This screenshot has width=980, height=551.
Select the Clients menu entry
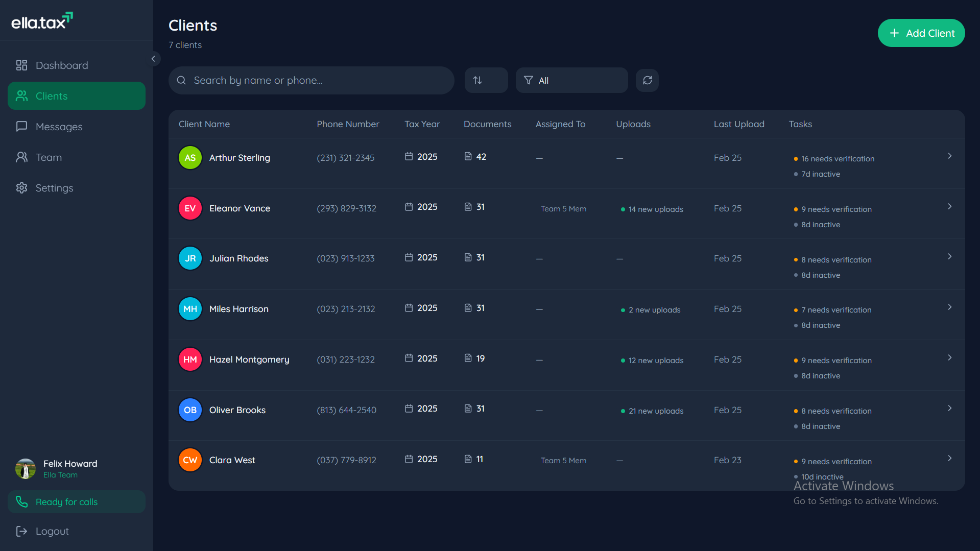51,95
